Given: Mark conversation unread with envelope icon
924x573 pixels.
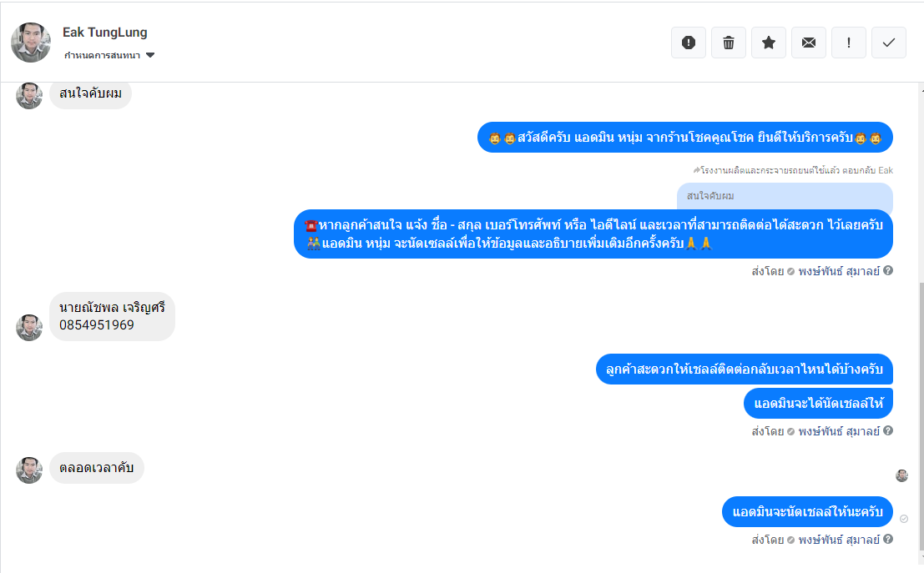Looking at the screenshot, I should coord(809,43).
